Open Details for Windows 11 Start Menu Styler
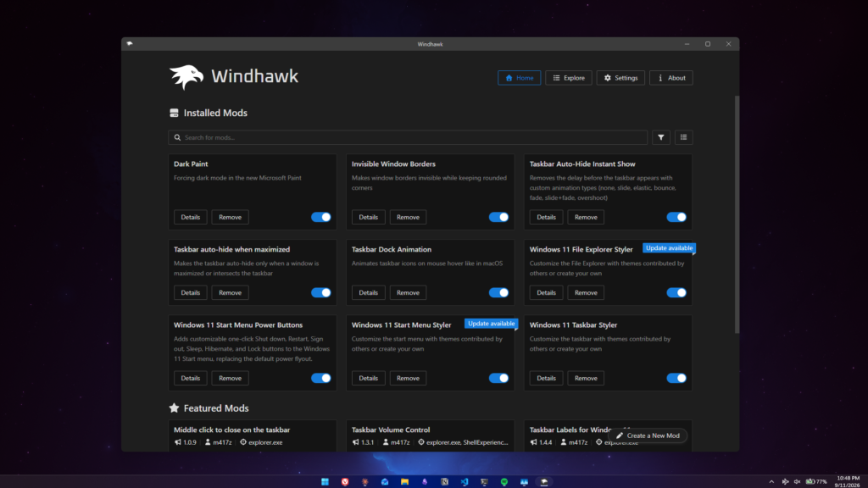 coord(368,378)
